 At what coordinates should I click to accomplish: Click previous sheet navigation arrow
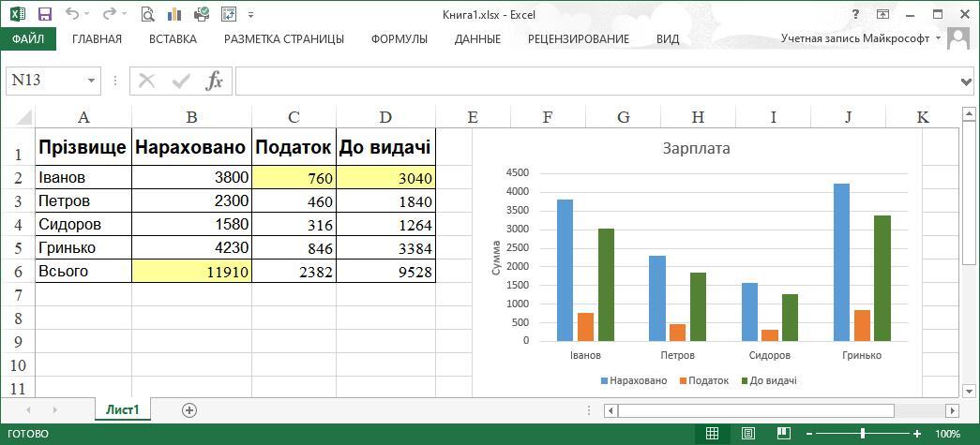[27, 410]
